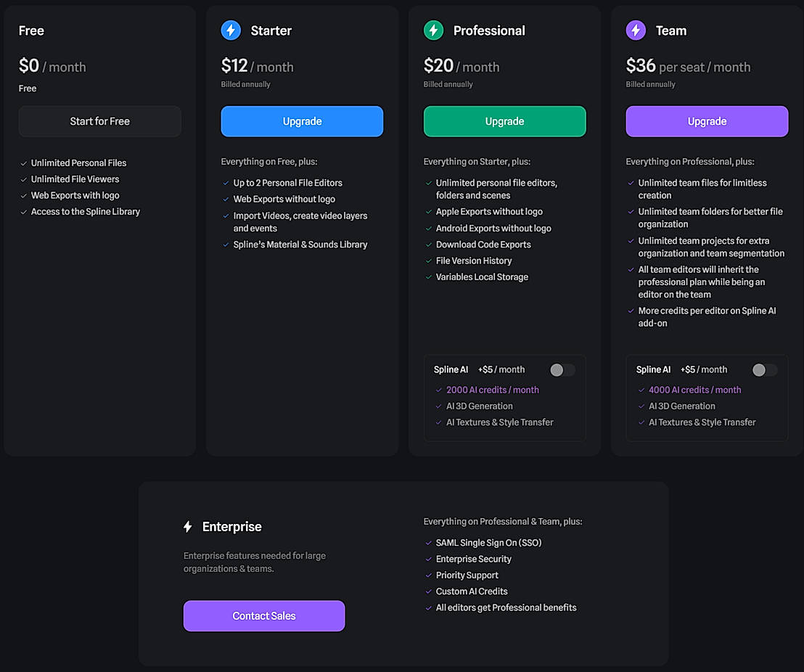Click checkmark beside File Version History

click(x=428, y=261)
